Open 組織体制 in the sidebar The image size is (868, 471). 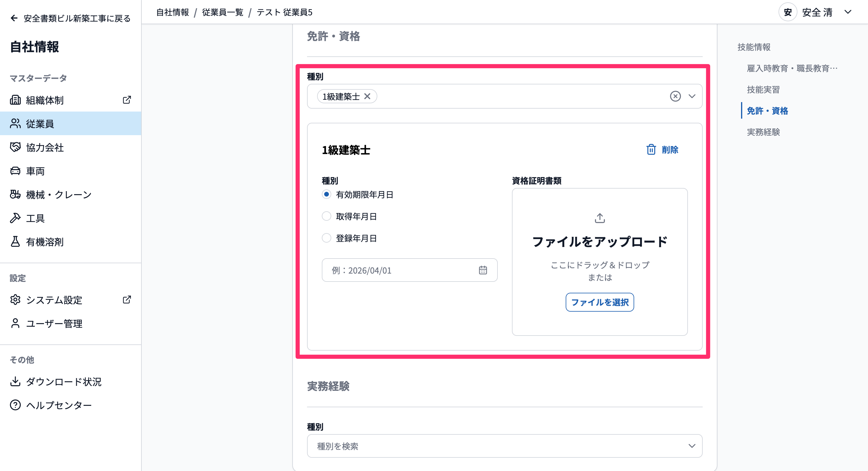click(x=71, y=100)
